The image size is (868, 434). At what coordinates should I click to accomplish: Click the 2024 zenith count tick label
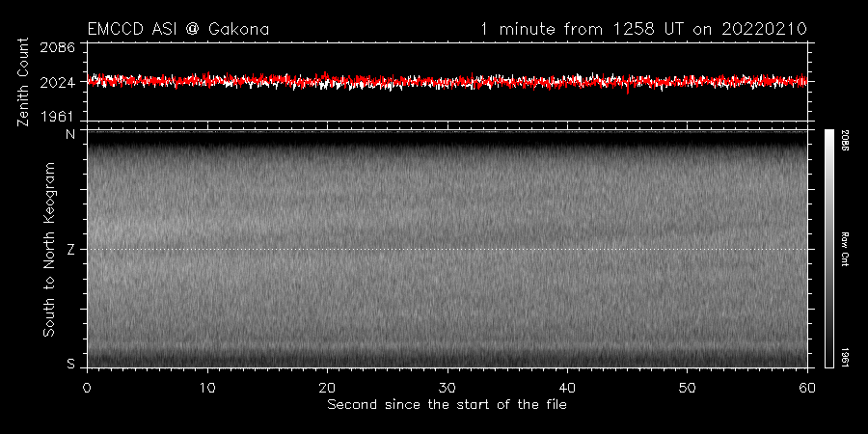click(58, 83)
